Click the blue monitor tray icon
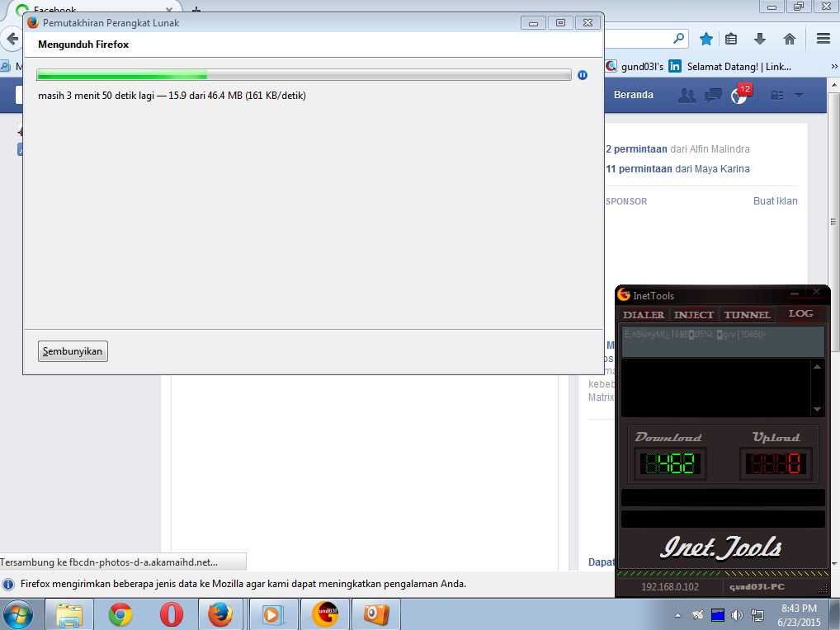The image size is (840, 630). [718, 615]
